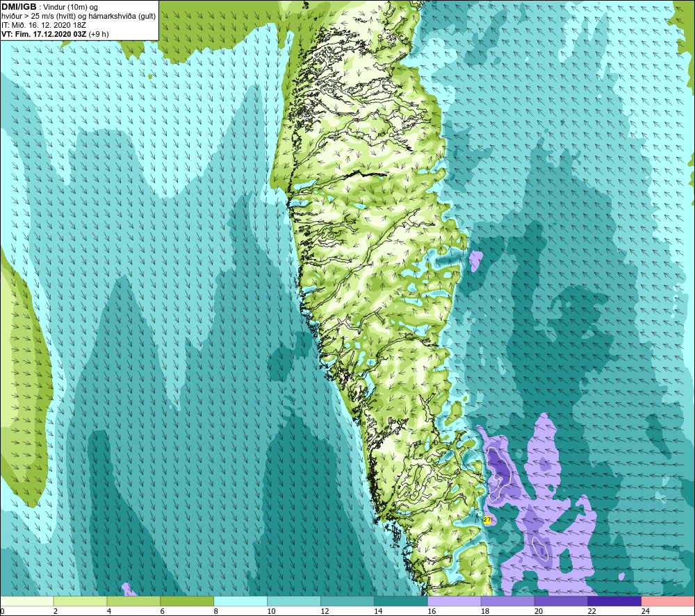Select the light green 2–4 m/s legend swatch
Viewport: 695px width, 616px height.
(x=80, y=601)
